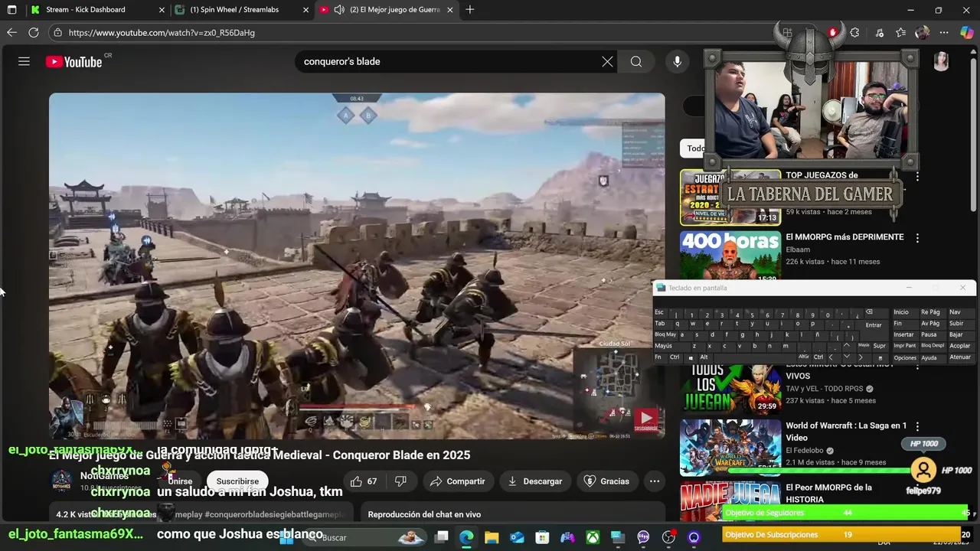Clear the search box with the X
Screen dimensions: 980x551
coord(607,61)
